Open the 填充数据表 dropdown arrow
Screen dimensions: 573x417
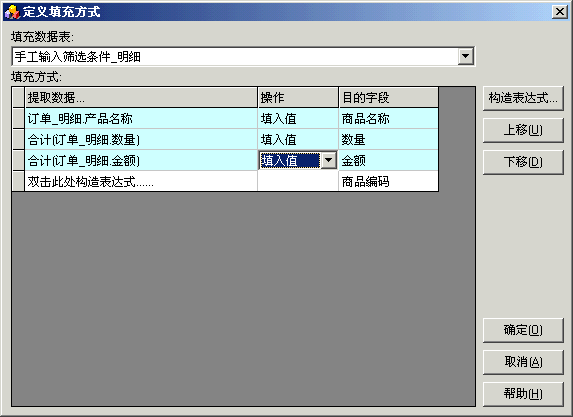[465, 56]
